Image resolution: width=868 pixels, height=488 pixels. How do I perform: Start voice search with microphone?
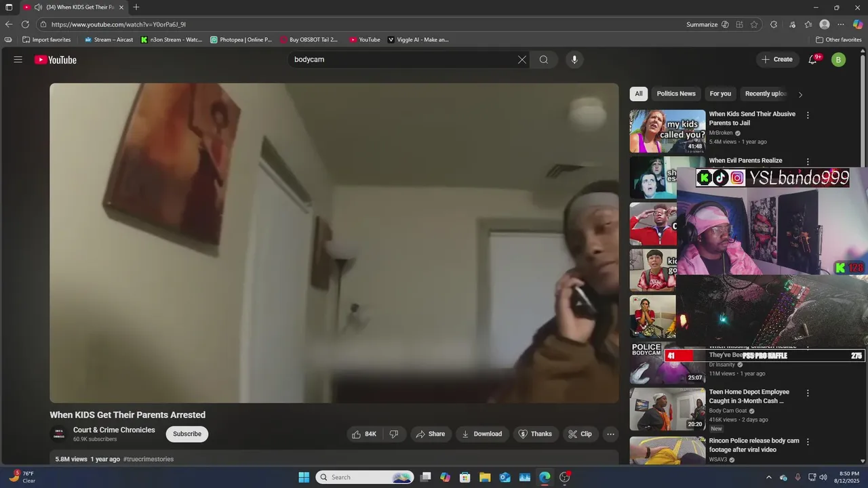coord(574,60)
